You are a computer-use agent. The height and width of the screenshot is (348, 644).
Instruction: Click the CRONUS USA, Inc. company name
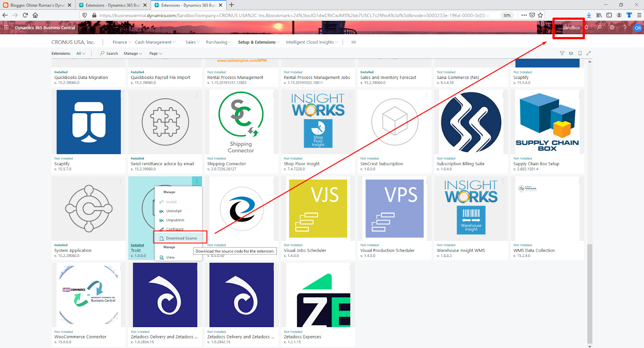73,42
